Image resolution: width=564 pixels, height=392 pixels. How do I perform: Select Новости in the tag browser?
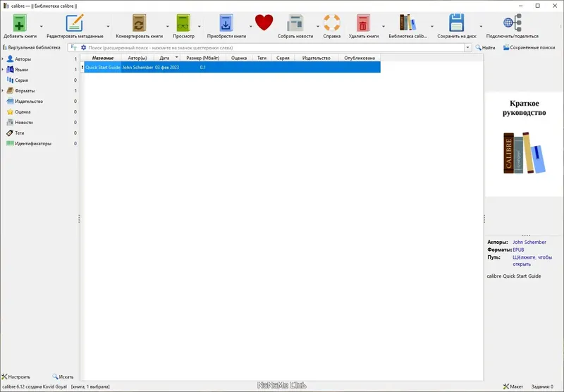[x=24, y=122]
